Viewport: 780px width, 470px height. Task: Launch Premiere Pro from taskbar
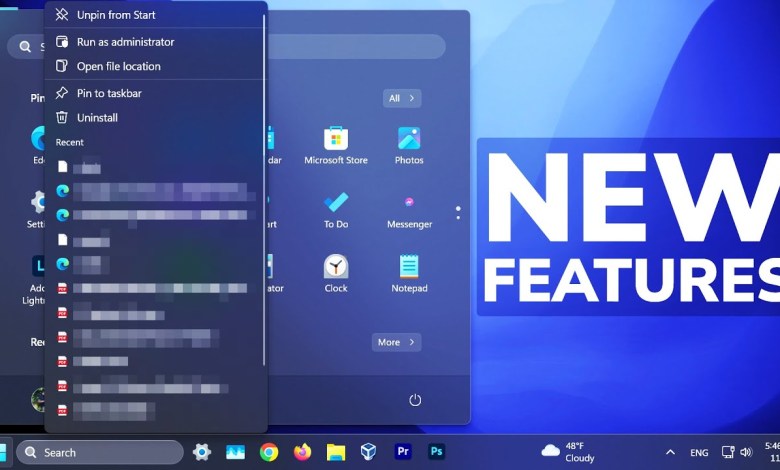coord(403,452)
